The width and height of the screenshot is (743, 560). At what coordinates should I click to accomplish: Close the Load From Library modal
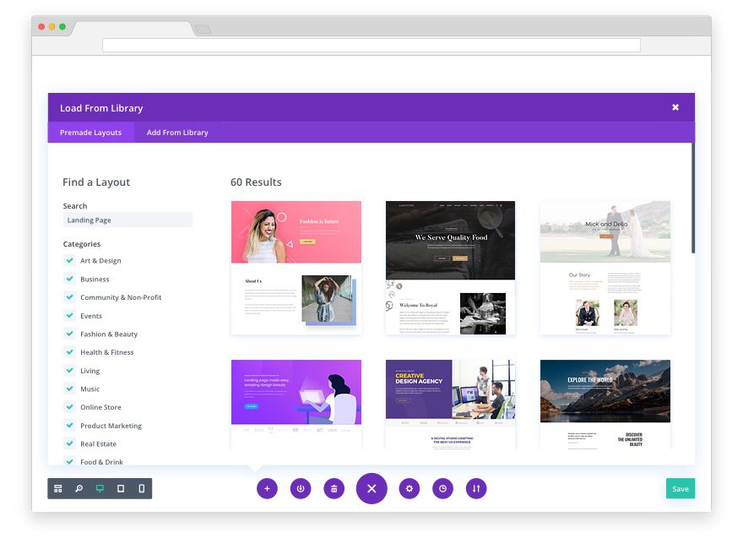click(675, 107)
